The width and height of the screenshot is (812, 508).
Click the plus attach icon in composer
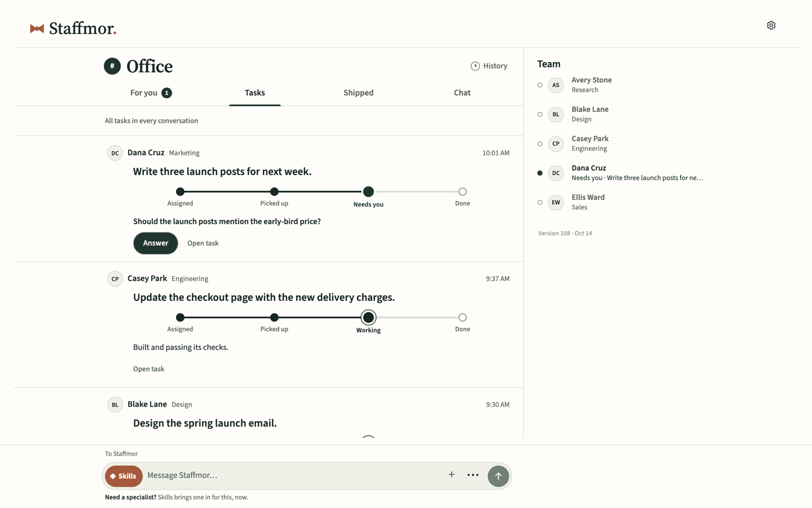tap(452, 475)
